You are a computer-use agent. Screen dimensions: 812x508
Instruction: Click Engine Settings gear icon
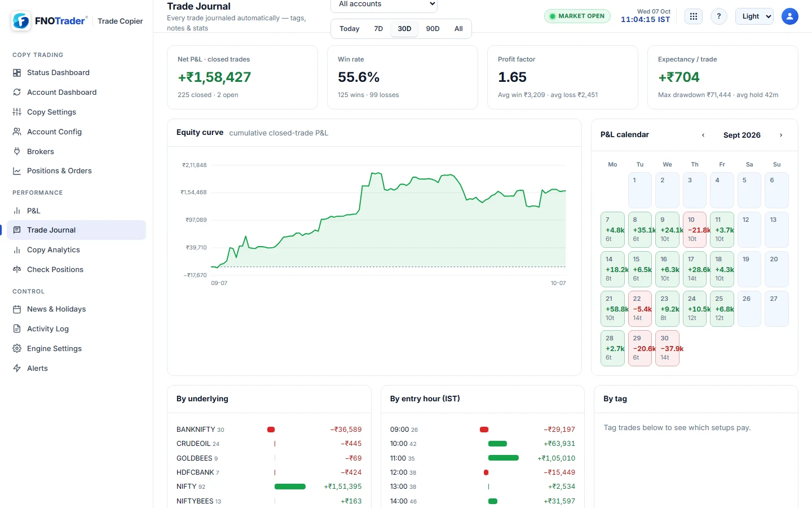(x=17, y=349)
